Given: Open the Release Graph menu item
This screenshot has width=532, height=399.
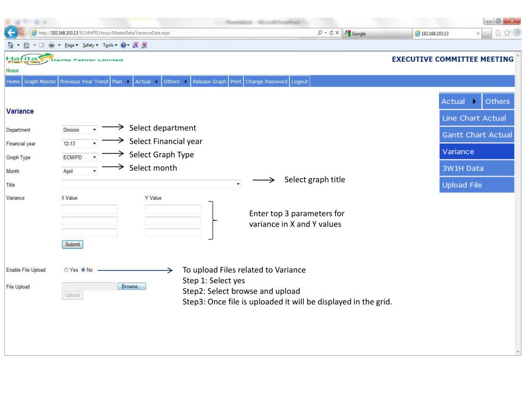Looking at the screenshot, I should click(209, 82).
